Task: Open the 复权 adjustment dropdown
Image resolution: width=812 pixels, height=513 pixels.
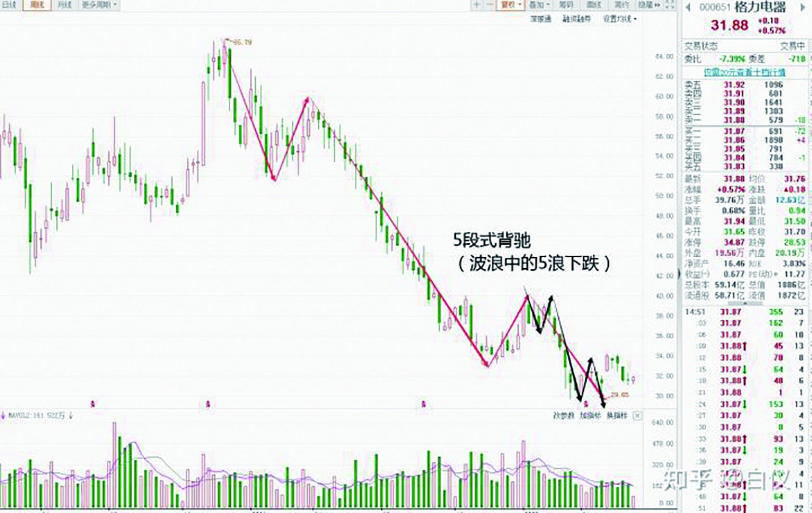Action: point(511,5)
